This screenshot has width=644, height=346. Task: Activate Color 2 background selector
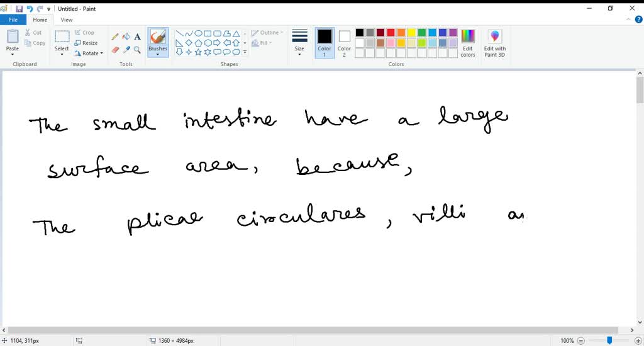(344, 42)
